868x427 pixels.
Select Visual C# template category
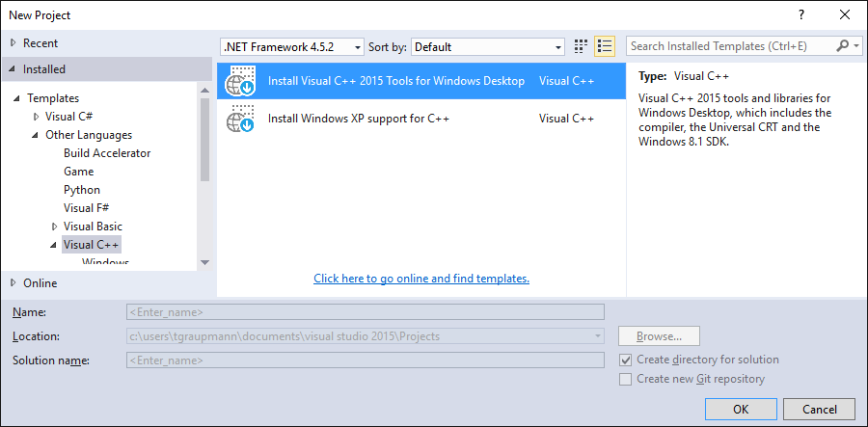68,117
